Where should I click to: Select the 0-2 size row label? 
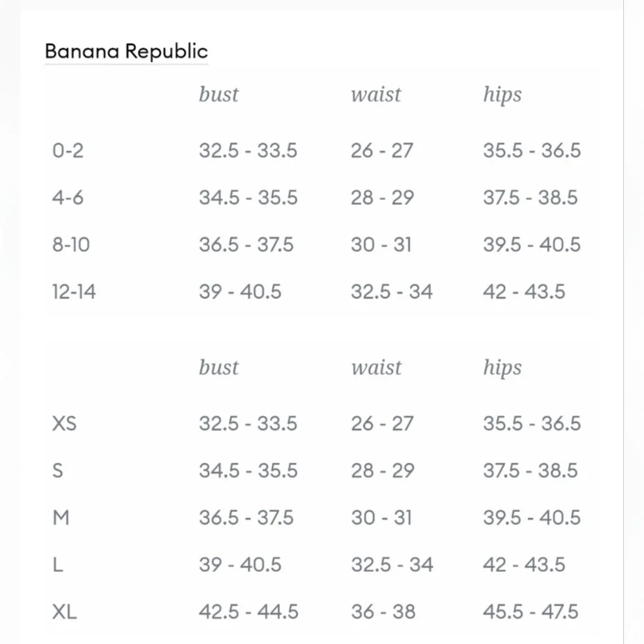(68, 150)
